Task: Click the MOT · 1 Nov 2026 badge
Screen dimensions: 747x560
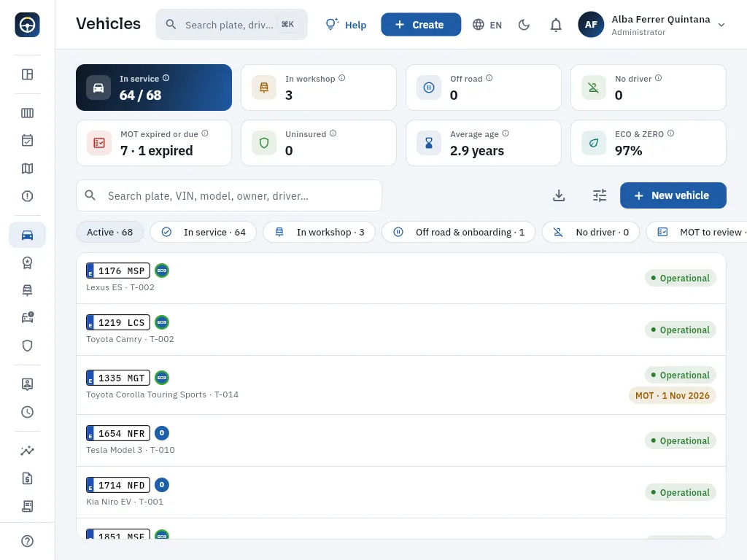Action: [672, 396]
